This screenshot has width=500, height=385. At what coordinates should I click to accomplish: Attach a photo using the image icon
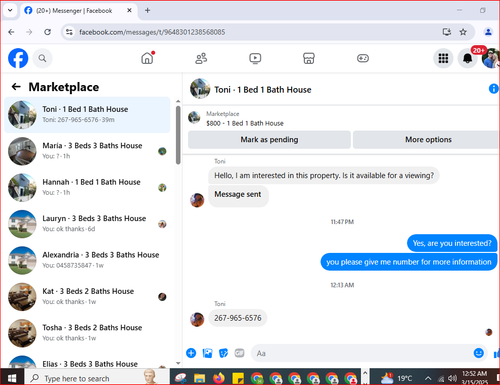pyautogui.click(x=207, y=353)
